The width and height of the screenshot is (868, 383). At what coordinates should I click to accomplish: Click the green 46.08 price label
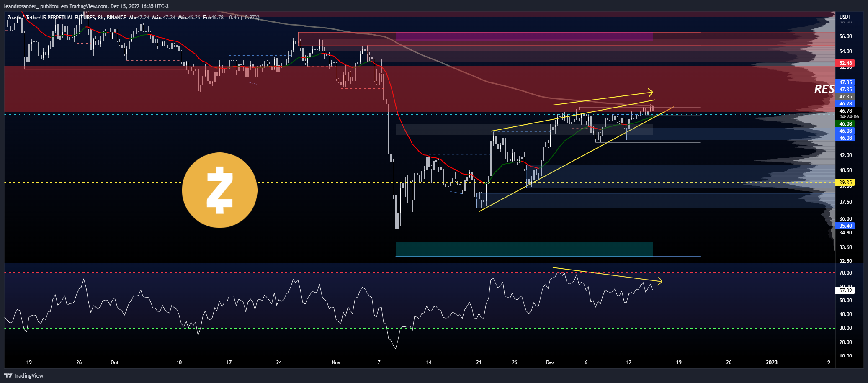[845, 124]
